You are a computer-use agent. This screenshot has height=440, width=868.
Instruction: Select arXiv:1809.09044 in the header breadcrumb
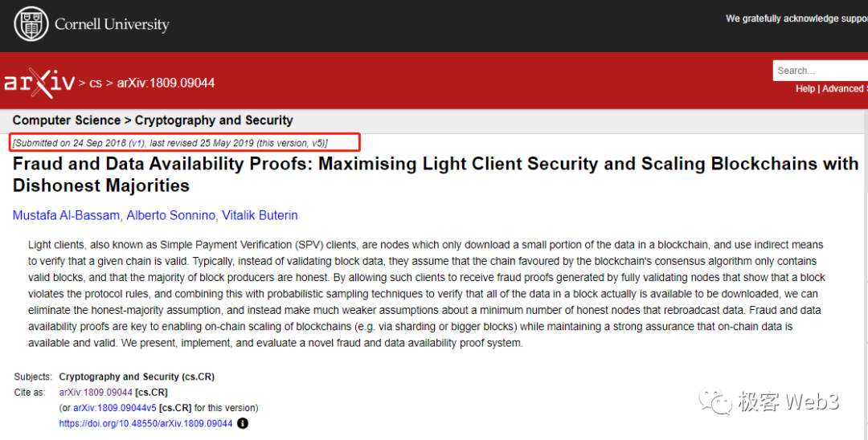[x=166, y=83]
